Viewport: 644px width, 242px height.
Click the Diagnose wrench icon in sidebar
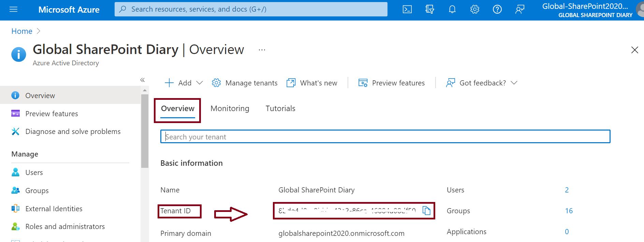(15, 132)
